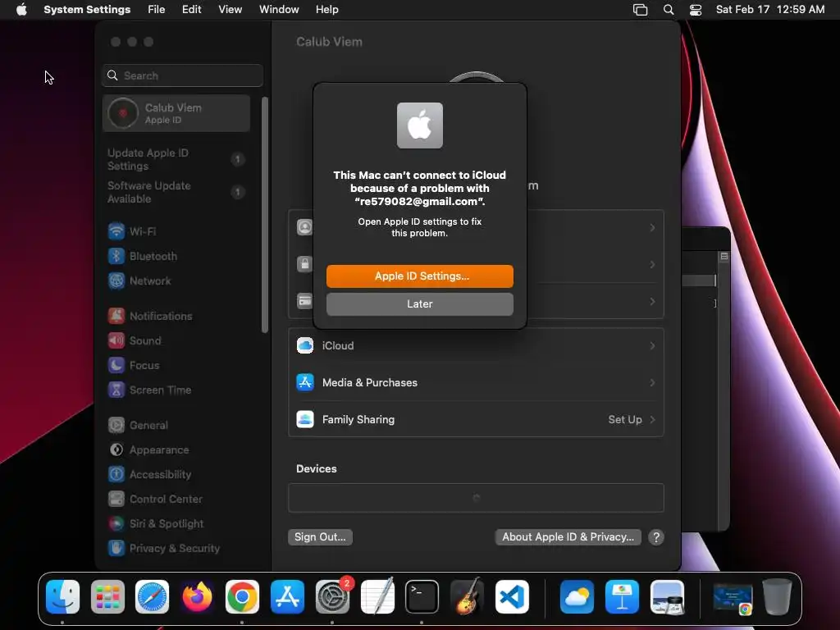The image size is (840, 630).
Task: Open GarageBand from the Dock
Action: [x=467, y=597]
